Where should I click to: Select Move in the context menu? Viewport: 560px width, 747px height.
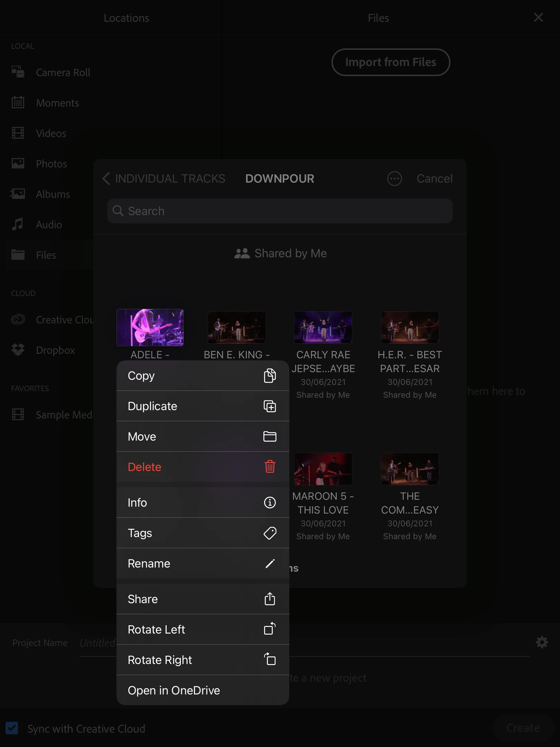[203, 436]
